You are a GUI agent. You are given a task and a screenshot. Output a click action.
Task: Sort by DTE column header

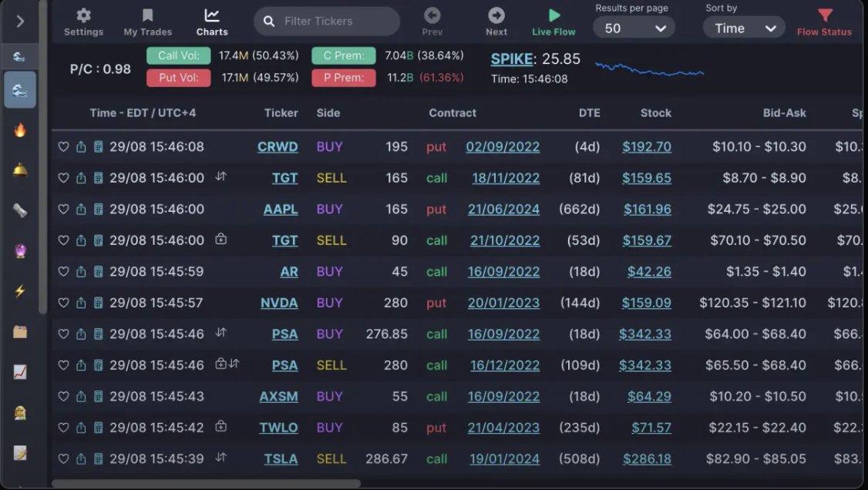(x=590, y=112)
